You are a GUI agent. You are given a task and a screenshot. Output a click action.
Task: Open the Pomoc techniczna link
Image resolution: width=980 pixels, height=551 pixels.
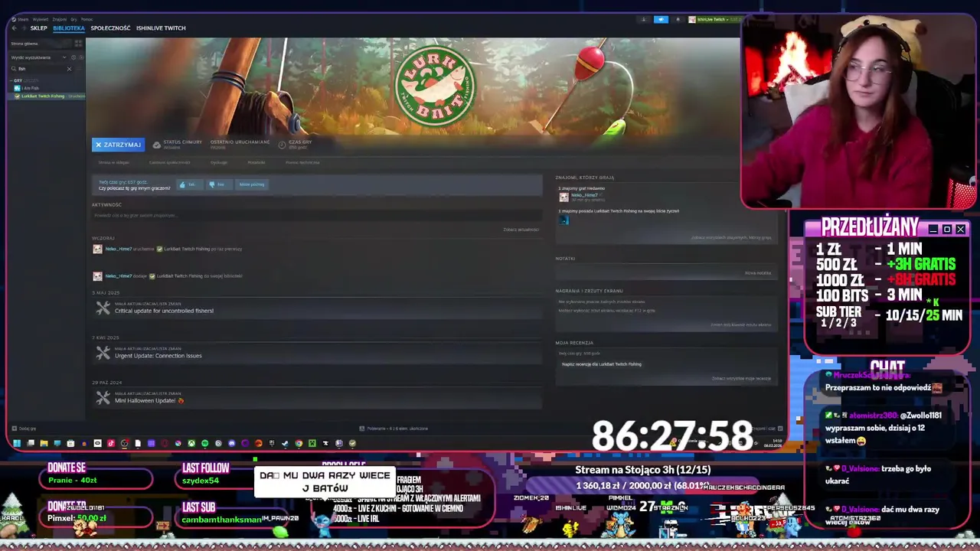pos(302,162)
